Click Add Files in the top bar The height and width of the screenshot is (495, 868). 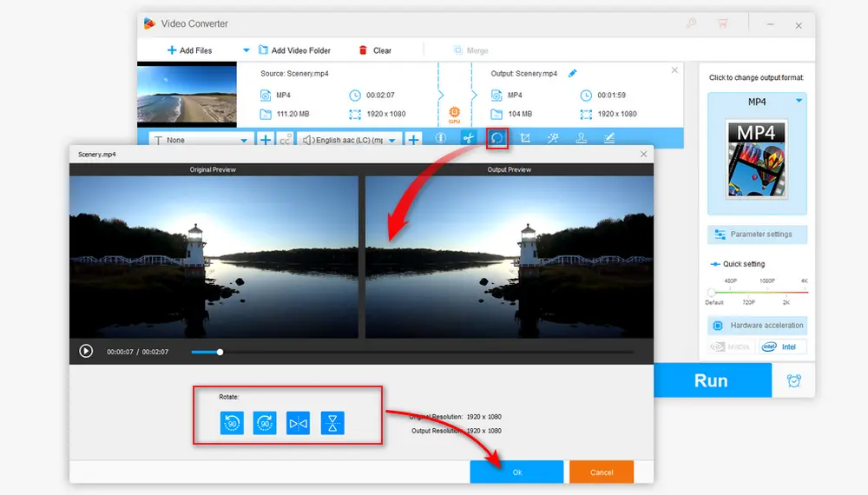(189, 50)
